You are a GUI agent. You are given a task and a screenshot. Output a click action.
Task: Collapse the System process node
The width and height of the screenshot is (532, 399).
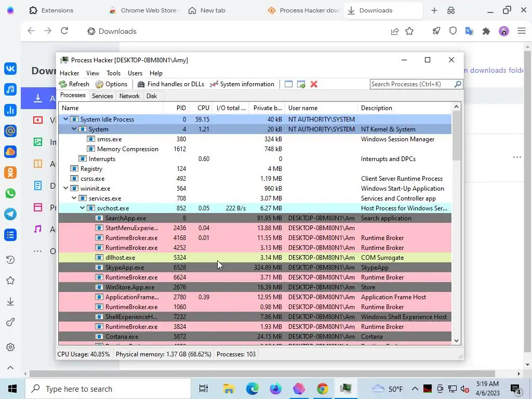point(74,129)
